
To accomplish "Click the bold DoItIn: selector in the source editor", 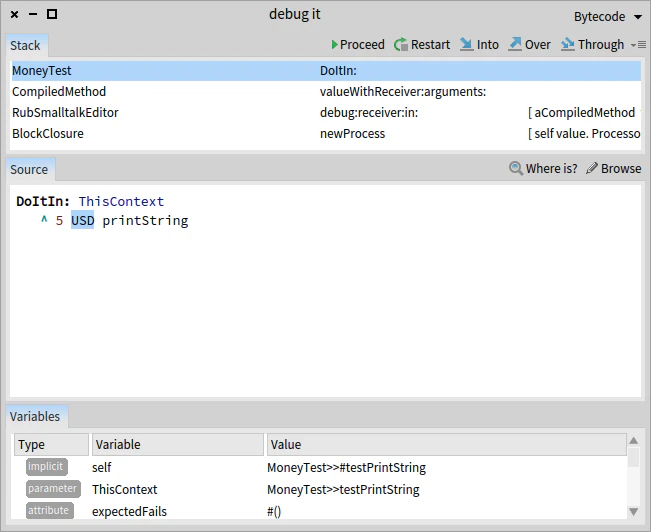I will [x=43, y=201].
